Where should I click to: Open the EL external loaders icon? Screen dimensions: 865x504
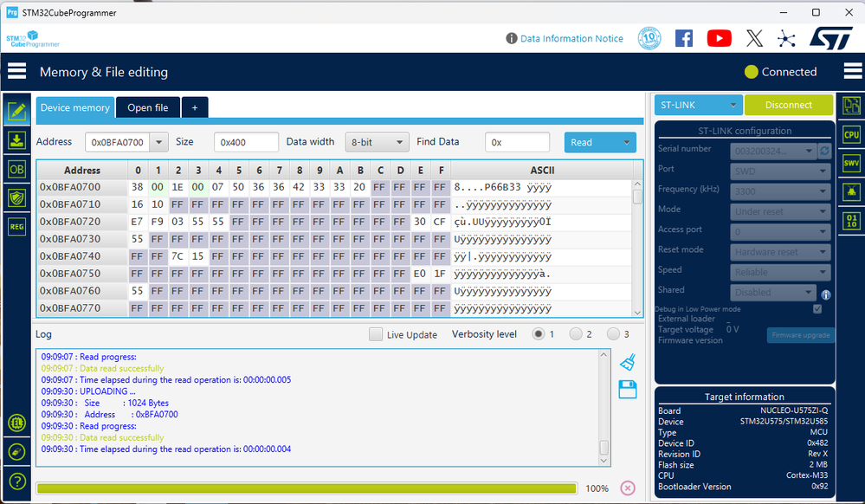point(17,423)
